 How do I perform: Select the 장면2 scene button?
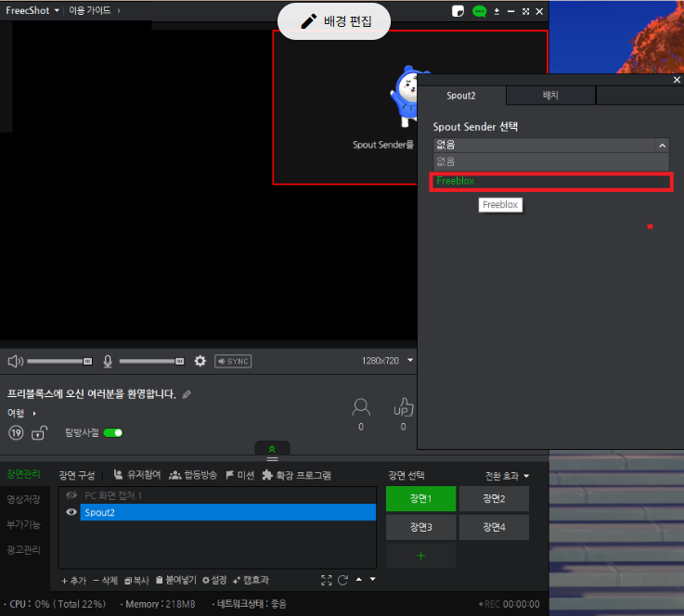pos(493,499)
